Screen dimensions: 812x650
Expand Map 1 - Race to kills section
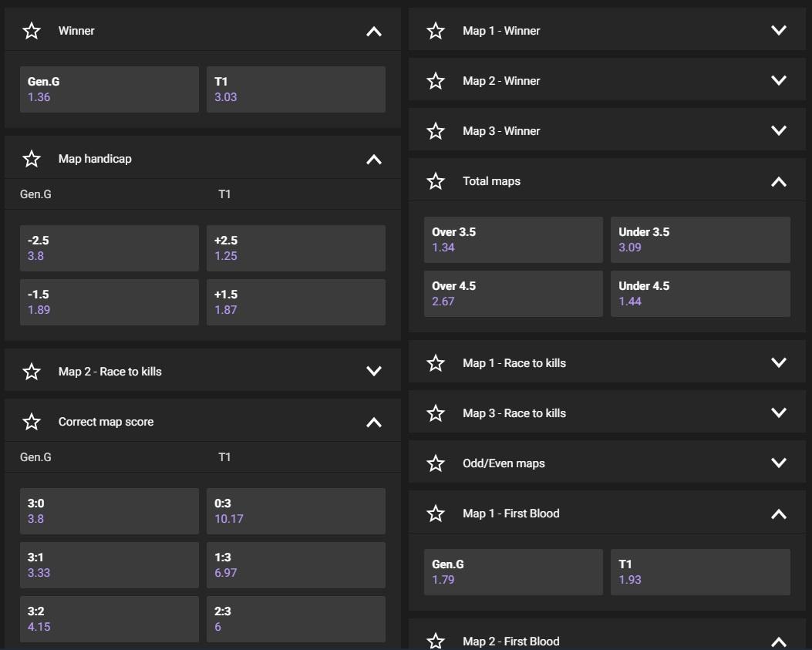[779, 362]
